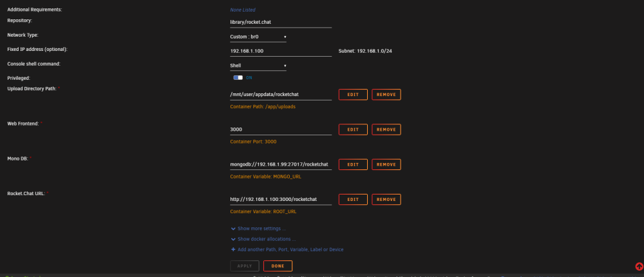Click the chevron beside Show docker allocations
Screen dimensions: 644x277
pos(233,239)
